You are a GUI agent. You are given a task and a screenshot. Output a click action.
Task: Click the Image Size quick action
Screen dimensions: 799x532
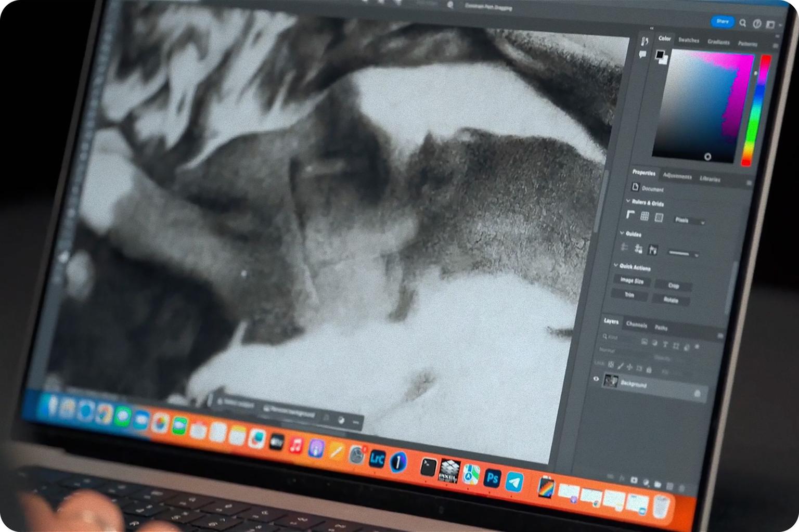click(632, 281)
